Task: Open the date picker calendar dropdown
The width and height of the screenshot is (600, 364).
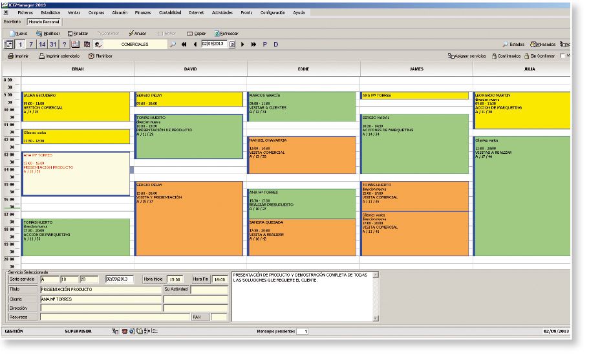Action: [x=232, y=45]
